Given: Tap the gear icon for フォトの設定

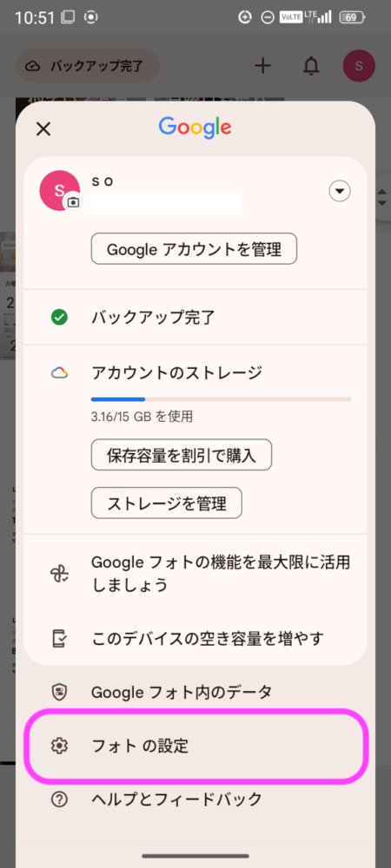Looking at the screenshot, I should 59,746.
